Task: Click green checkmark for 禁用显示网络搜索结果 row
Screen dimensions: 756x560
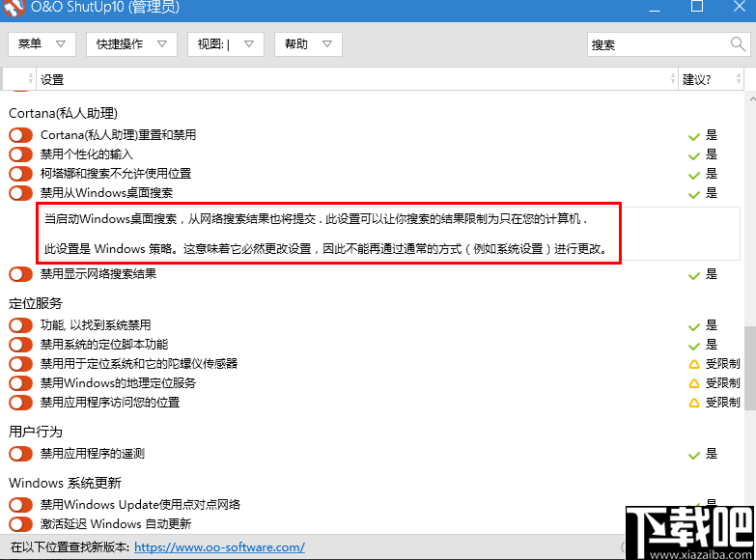Action: tap(694, 276)
